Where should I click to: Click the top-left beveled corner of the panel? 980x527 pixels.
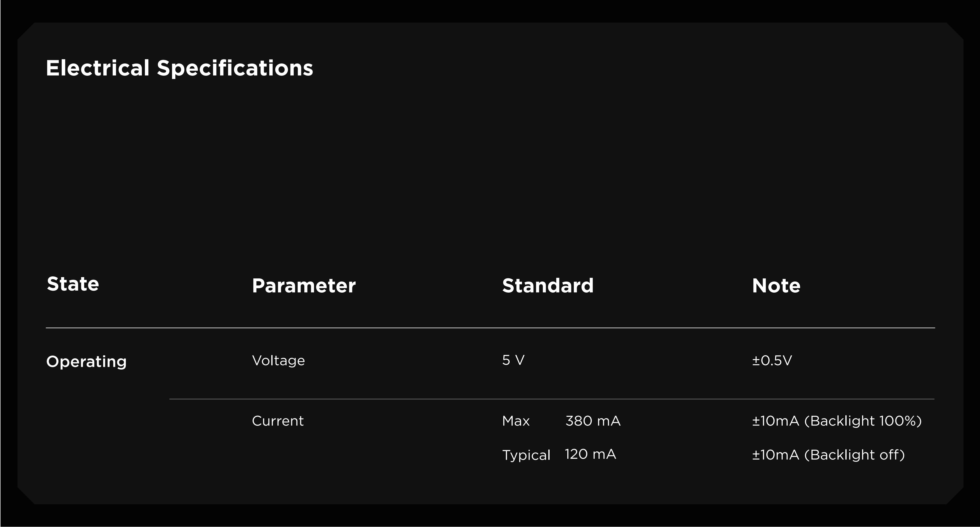point(26,31)
